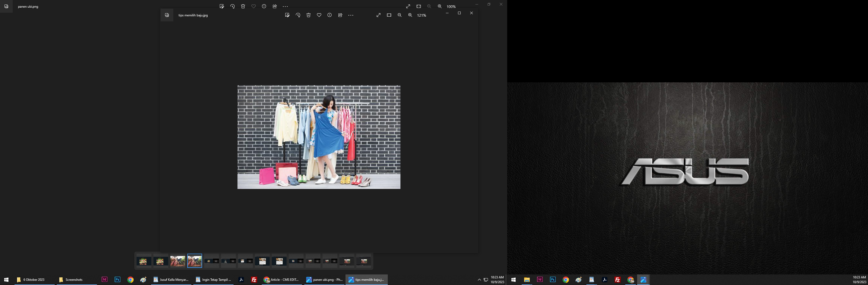Select the highlighted thumbnail in the filmstrip
This screenshot has width=868, height=285.
[195, 261]
